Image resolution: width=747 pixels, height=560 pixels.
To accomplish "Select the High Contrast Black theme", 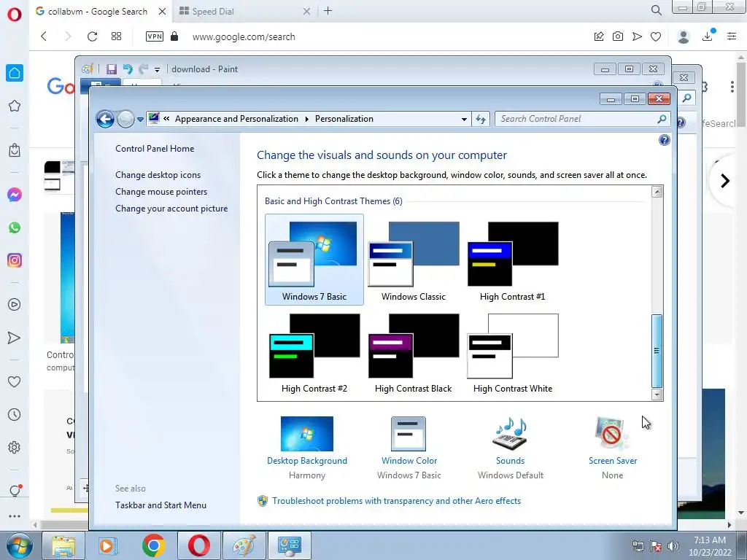I will [x=414, y=352].
